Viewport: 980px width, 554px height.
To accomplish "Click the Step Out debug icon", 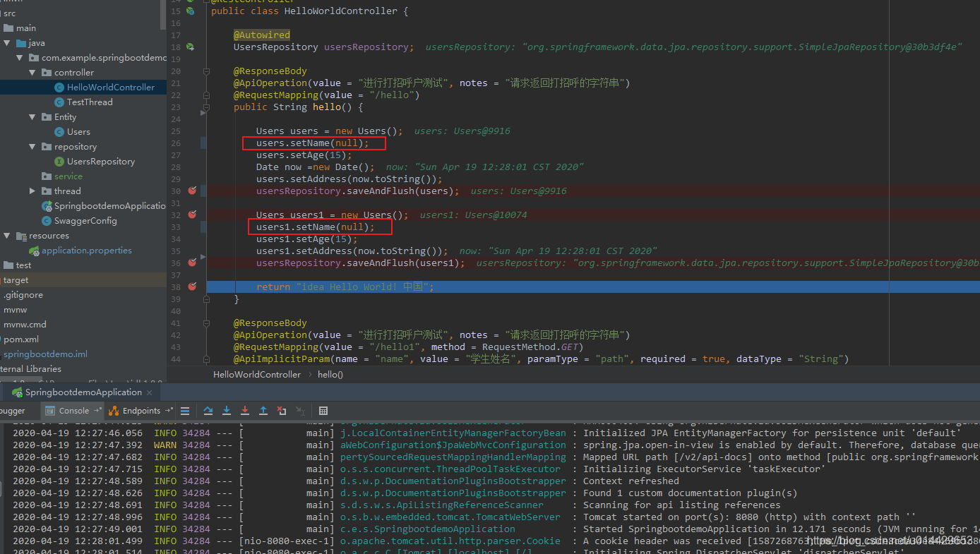I will click(263, 410).
